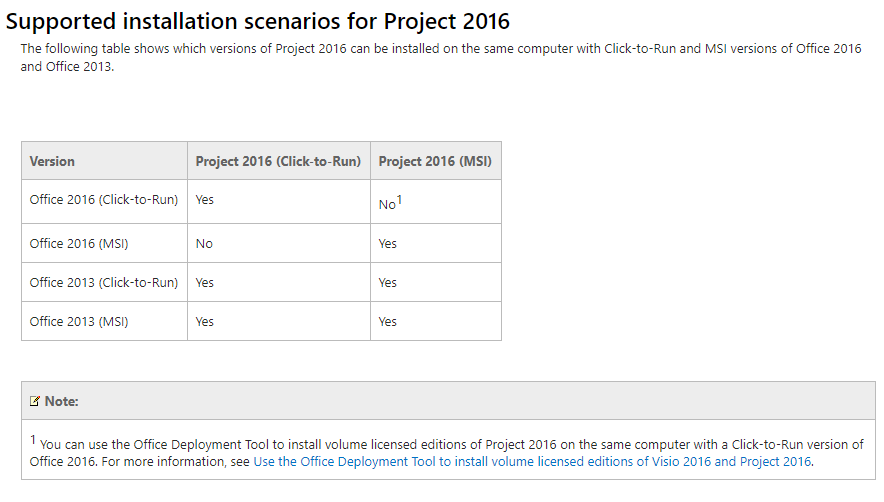This screenshot has width=884, height=502.
Task: Select the Version column header
Action: pyautogui.click(x=52, y=161)
